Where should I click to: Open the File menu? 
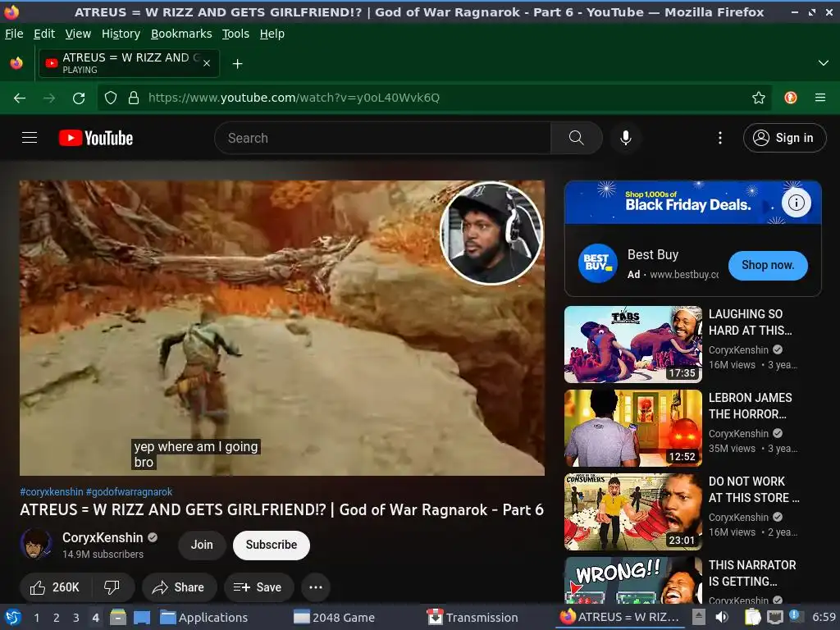(14, 34)
